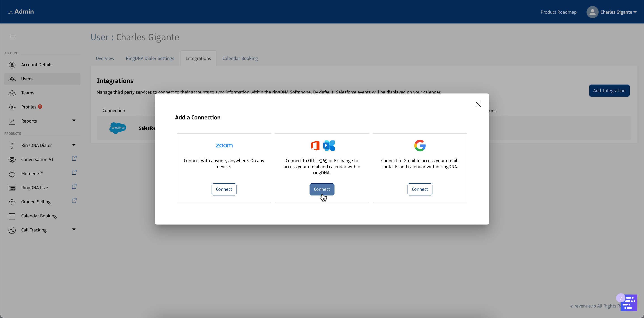Click the red Profiles alert badge
The height and width of the screenshot is (318, 644).
tap(40, 106)
